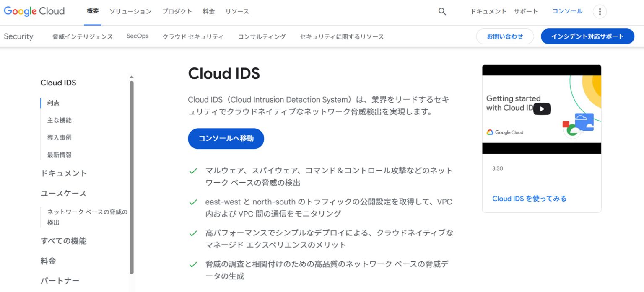Image resolution: width=644 pixels, height=292 pixels.
Task: Switch to the SecOps tab
Action: (x=137, y=36)
